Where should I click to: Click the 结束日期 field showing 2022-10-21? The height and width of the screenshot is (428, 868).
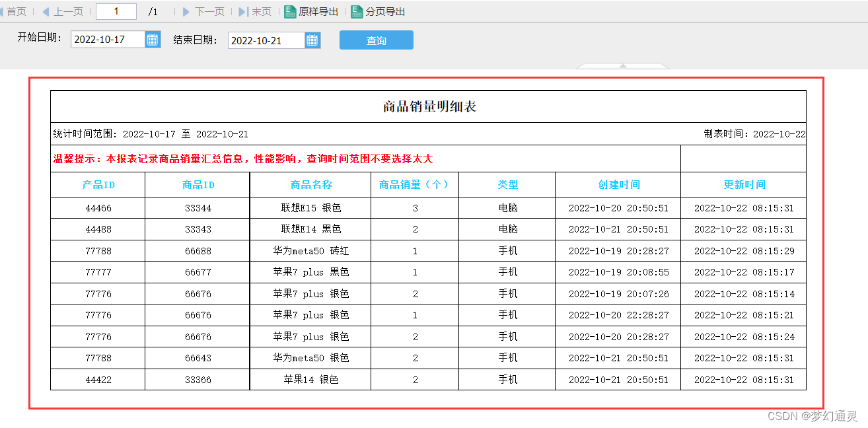click(x=266, y=40)
